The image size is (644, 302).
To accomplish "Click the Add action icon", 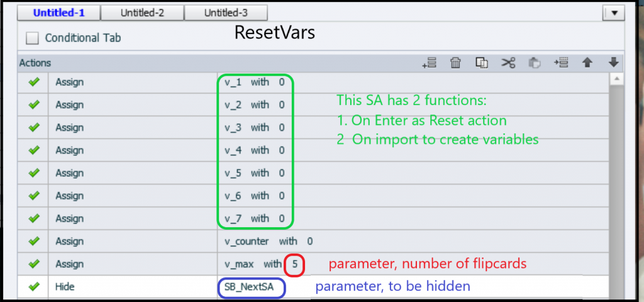I will click(430, 63).
